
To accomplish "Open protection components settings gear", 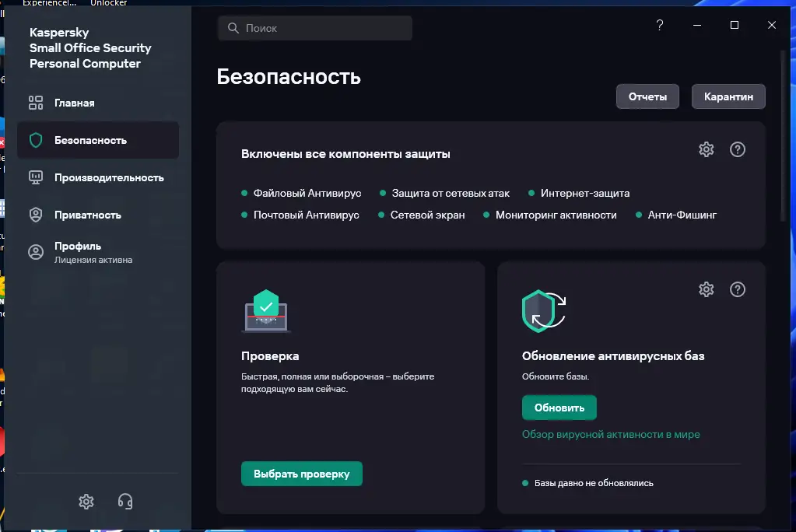I will 706,149.
